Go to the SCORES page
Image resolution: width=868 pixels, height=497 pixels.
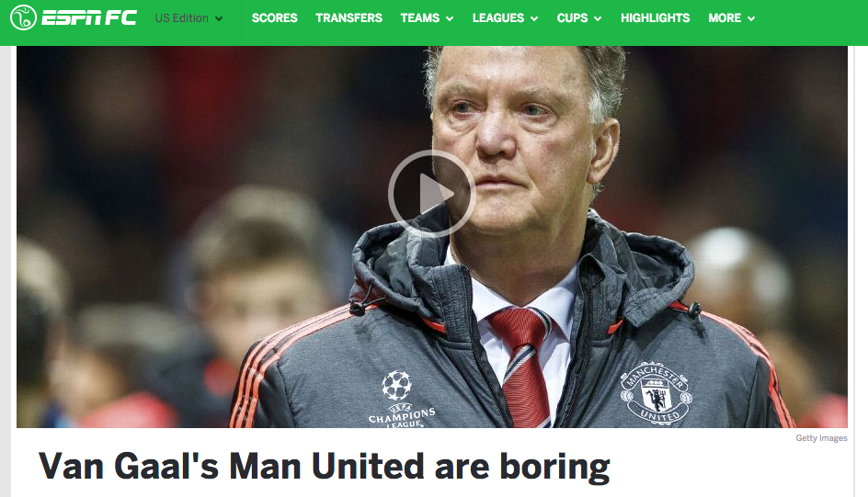[275, 18]
